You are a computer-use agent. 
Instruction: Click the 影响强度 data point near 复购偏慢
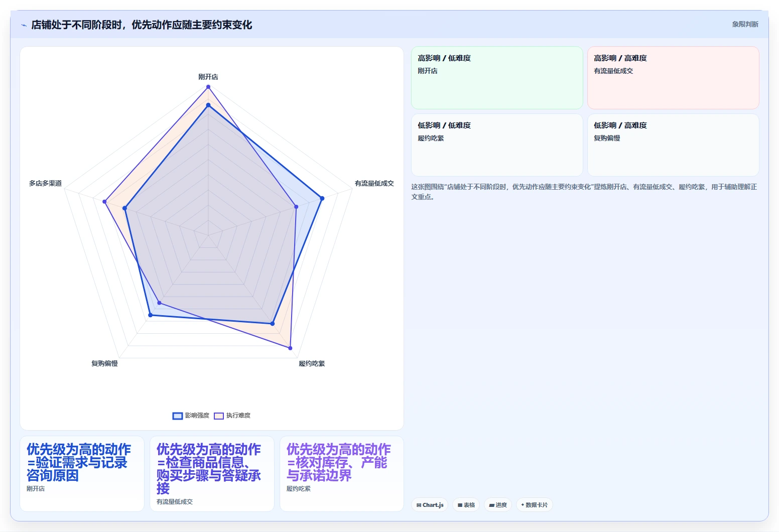pyautogui.click(x=150, y=315)
